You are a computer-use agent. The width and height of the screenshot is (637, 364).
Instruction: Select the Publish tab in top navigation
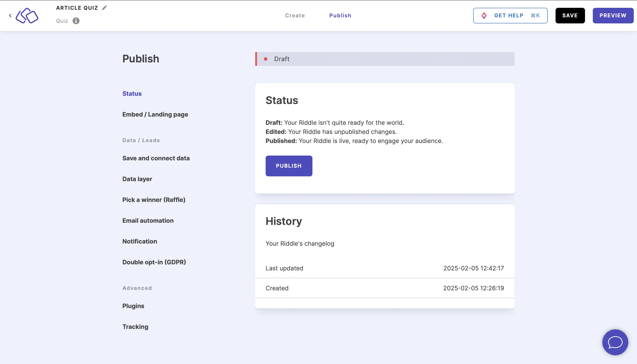pos(340,15)
